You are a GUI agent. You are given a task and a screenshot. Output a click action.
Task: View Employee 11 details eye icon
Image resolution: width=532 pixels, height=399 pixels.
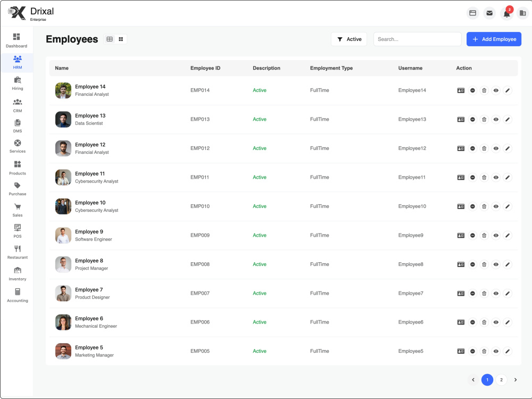click(x=496, y=178)
